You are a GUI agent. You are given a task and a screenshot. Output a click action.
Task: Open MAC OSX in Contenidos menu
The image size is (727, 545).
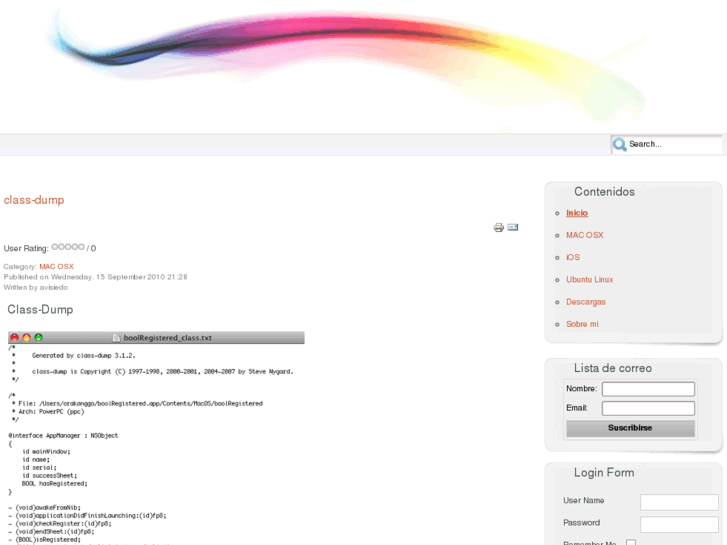coord(585,235)
